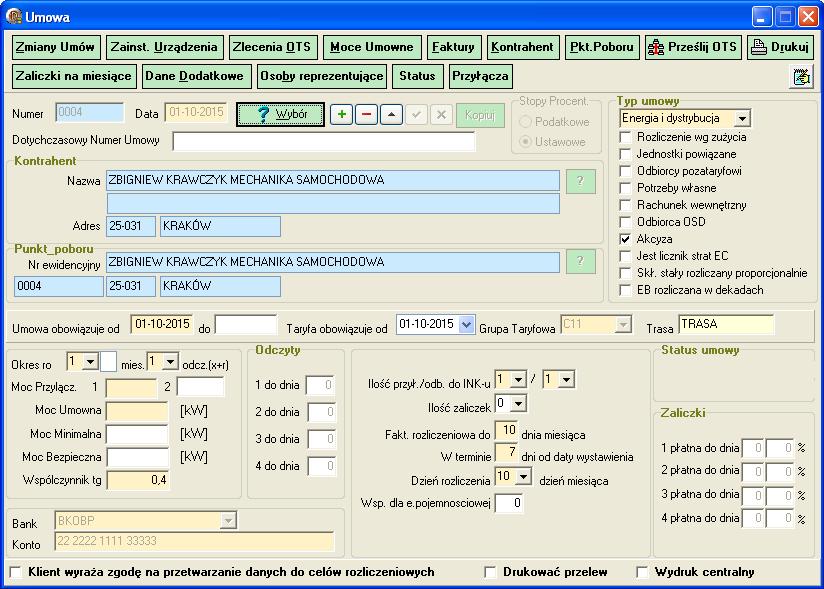Click the Współczynnik tg field
The width and height of the screenshot is (824, 589).
137,480
